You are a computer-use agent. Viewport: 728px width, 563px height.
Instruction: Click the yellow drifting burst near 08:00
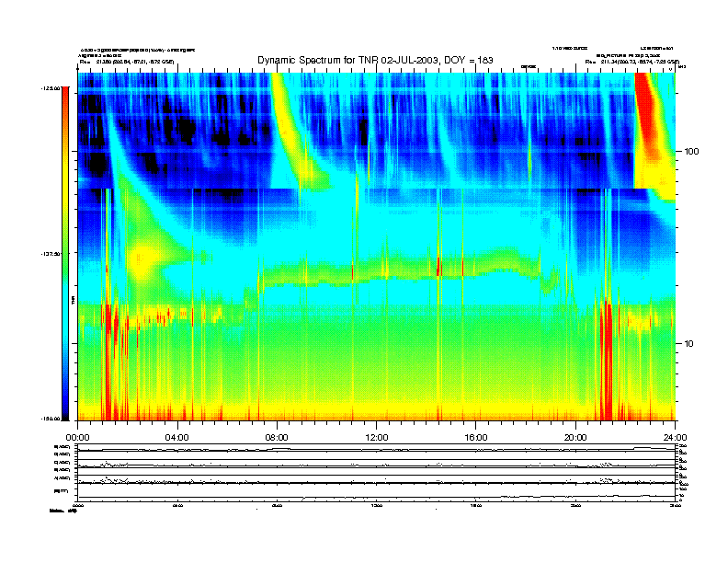[290, 134]
